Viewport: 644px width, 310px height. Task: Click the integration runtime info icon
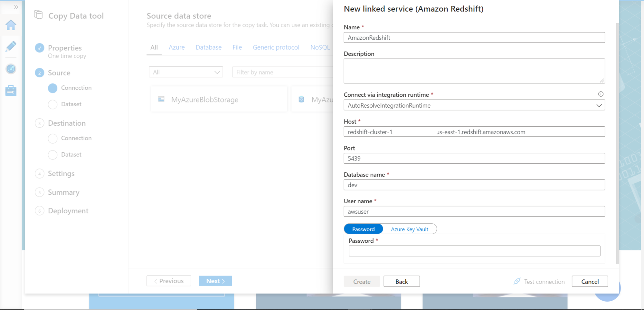point(601,94)
